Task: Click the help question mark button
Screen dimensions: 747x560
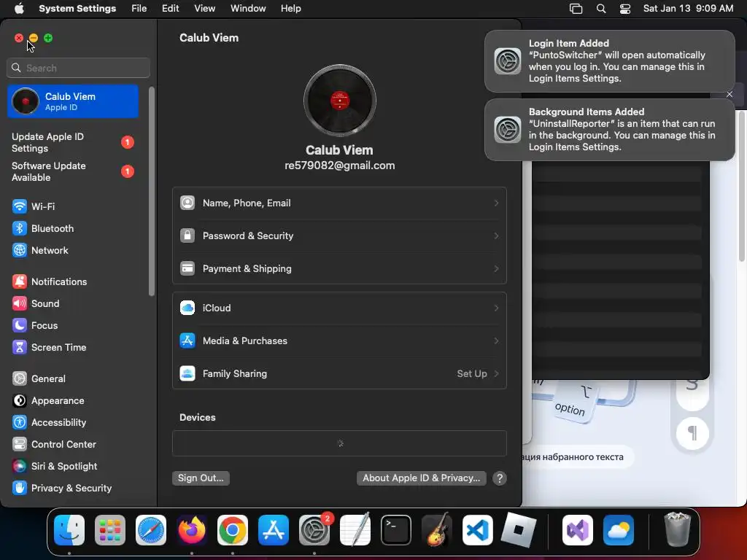Action: tap(499, 478)
